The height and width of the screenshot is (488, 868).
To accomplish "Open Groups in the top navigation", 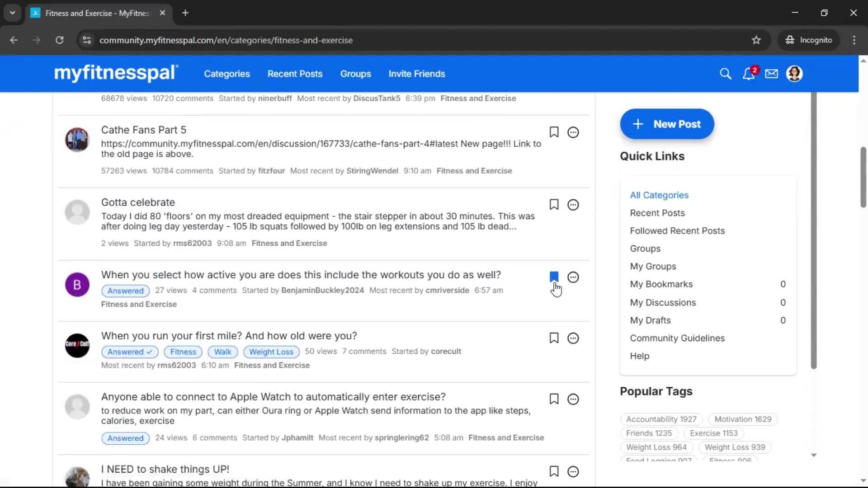I will (355, 74).
